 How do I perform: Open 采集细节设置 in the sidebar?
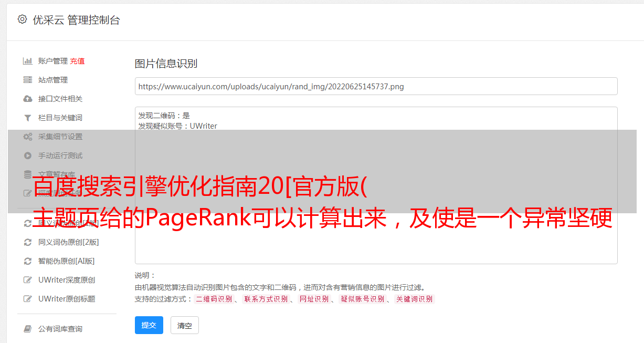(x=60, y=137)
